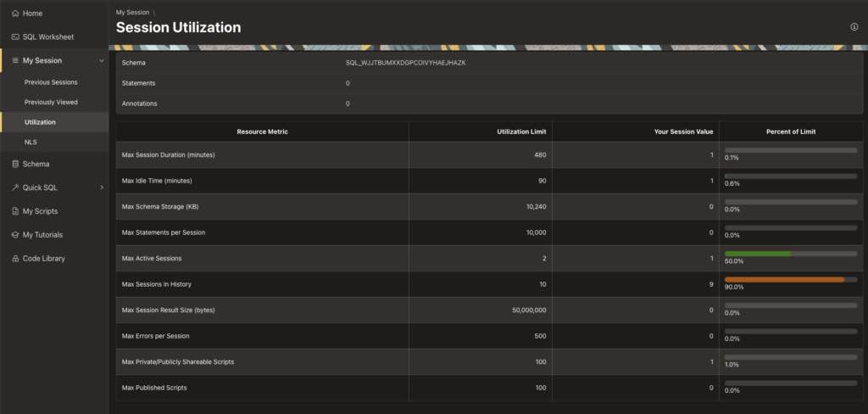This screenshot has height=414, width=868.
Task: Click the Home icon in sidebar
Action: [15, 14]
